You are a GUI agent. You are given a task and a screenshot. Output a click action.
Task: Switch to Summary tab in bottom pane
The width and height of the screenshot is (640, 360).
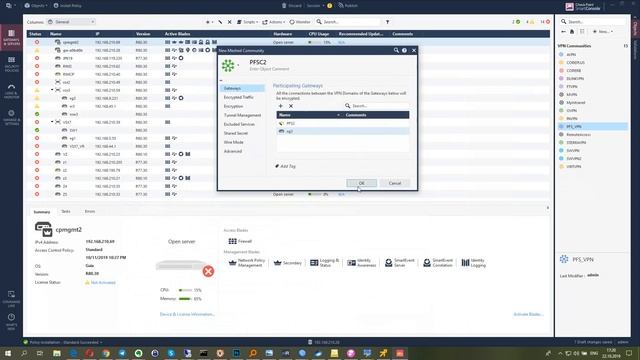42,212
